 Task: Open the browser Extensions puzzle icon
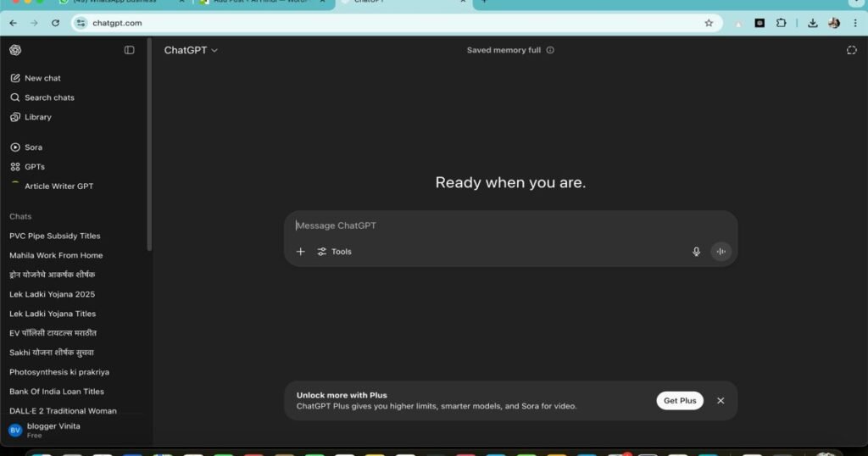point(781,23)
